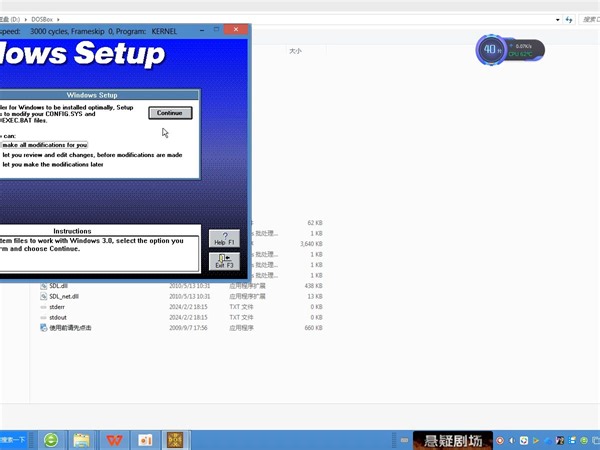Select 'let you review and edit changes' option
600x450 pixels.
(92, 155)
